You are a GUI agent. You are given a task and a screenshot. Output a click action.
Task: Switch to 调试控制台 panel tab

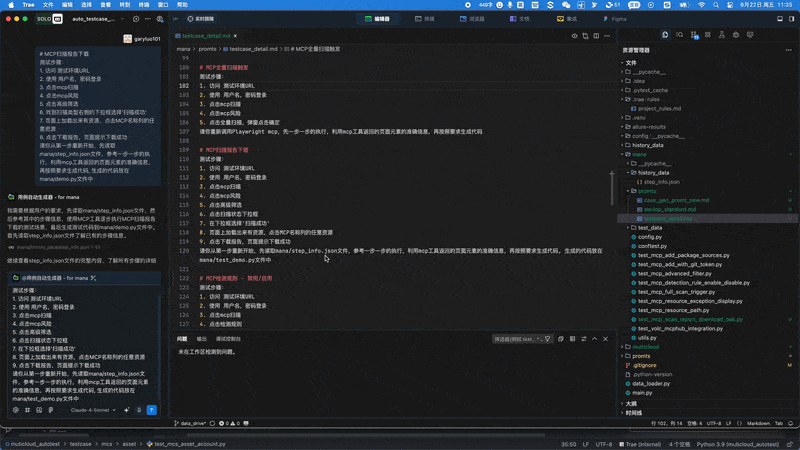coord(228,339)
